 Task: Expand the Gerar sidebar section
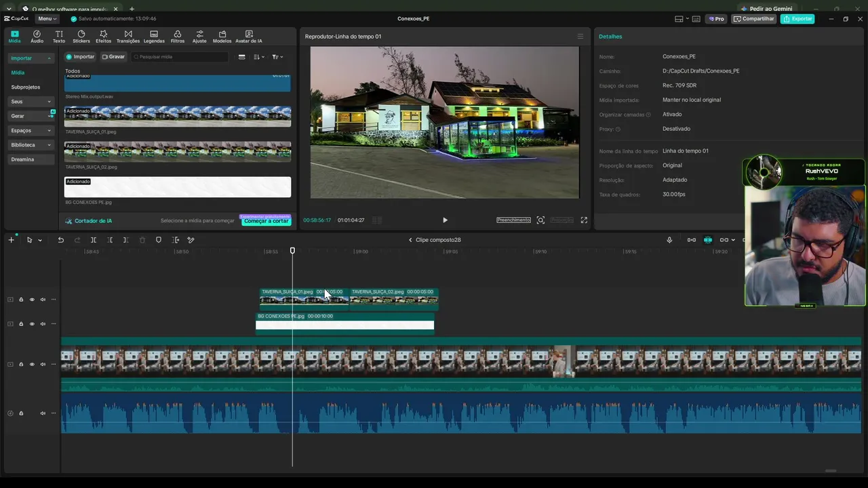coord(31,116)
